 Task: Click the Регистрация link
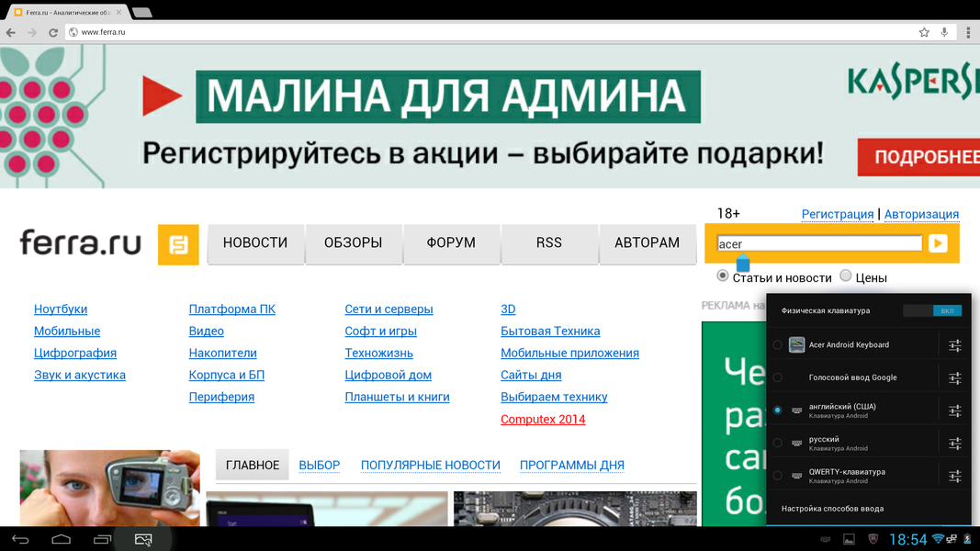[x=837, y=214]
